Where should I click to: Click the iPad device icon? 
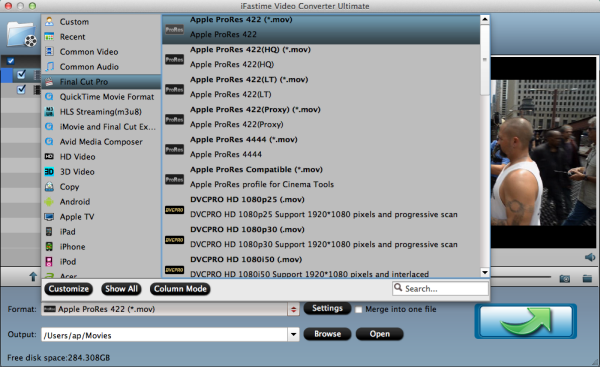pyautogui.click(x=49, y=232)
